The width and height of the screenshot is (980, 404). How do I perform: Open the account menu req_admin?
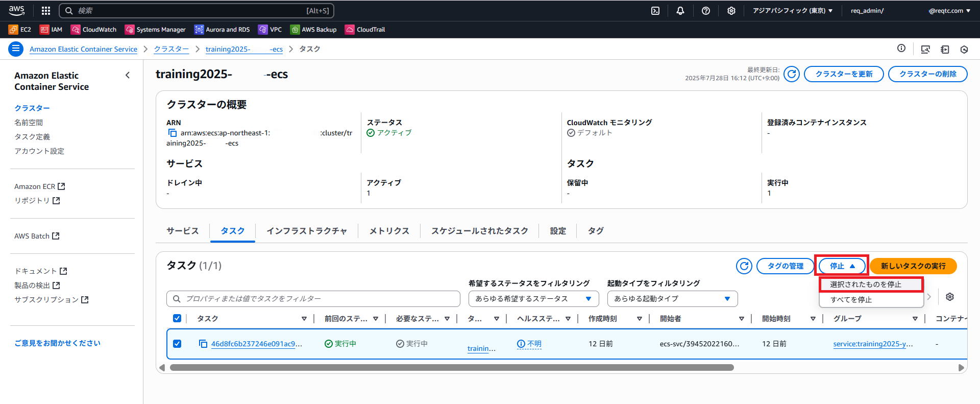(910, 11)
